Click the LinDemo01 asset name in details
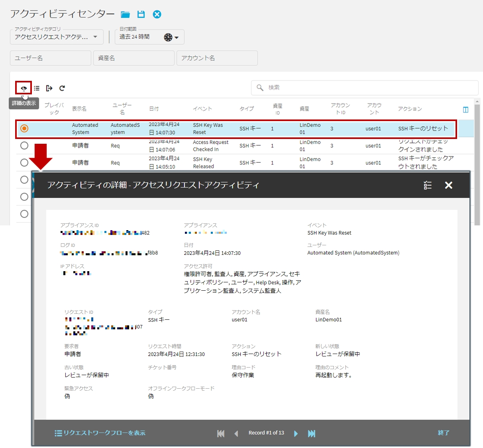483x448 pixels. point(328,320)
